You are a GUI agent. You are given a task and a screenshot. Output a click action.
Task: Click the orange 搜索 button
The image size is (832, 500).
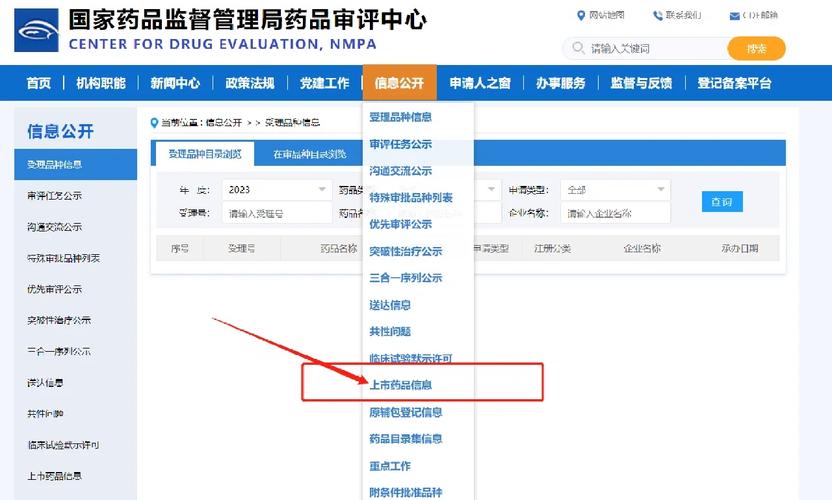tap(756, 49)
